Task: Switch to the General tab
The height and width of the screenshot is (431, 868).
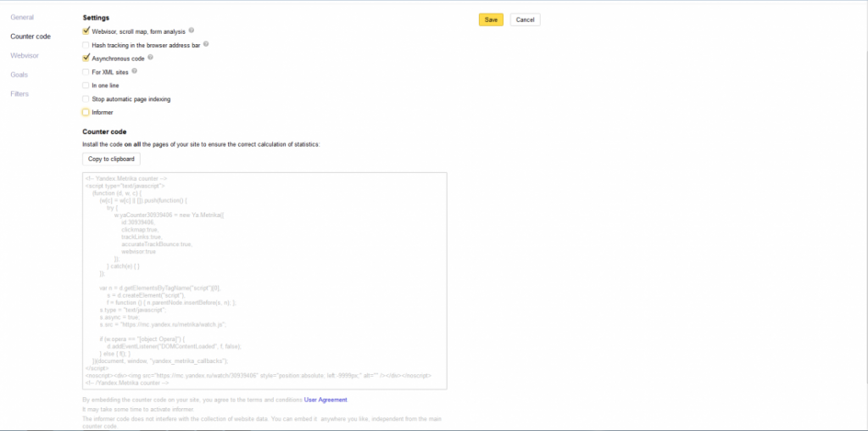Action: [22, 18]
